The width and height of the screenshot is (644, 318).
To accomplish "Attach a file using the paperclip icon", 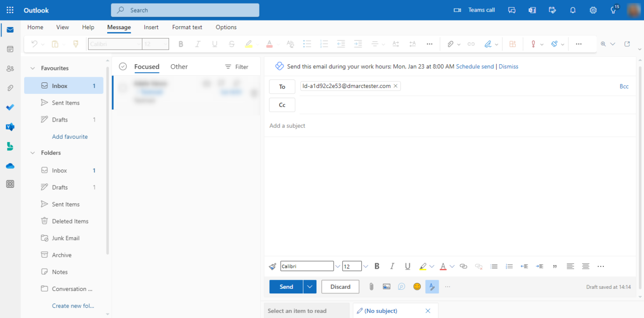I will click(x=371, y=286).
